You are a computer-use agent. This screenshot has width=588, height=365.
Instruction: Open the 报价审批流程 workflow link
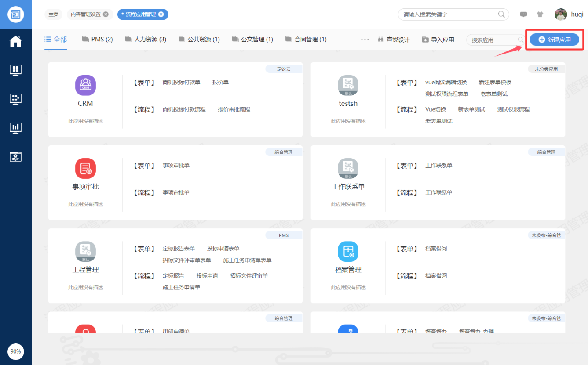click(x=234, y=109)
